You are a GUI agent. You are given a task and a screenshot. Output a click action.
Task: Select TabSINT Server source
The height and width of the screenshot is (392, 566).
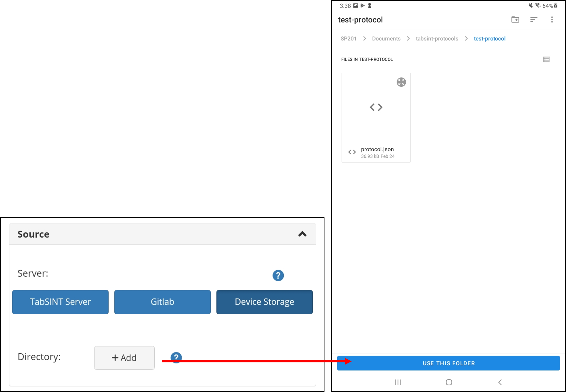pos(60,302)
